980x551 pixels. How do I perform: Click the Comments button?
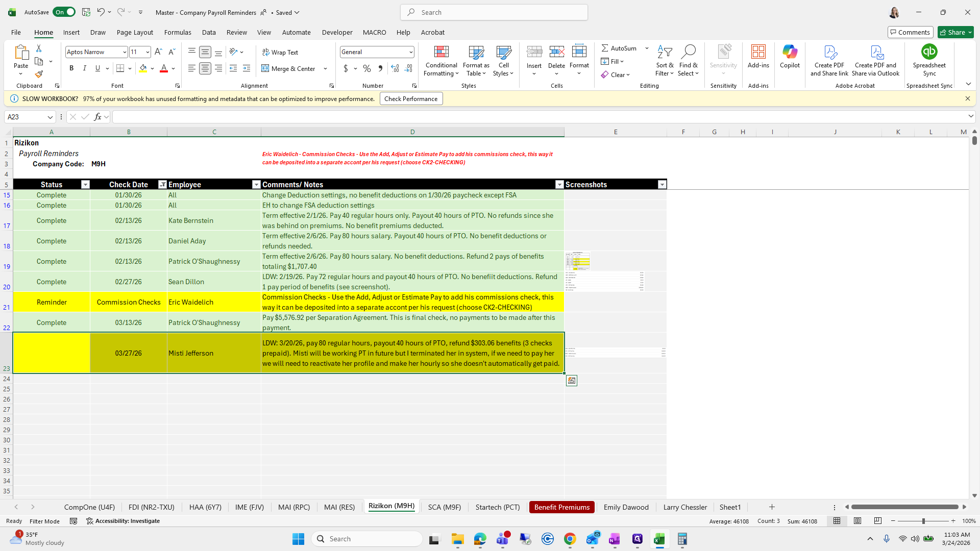pyautogui.click(x=910, y=32)
